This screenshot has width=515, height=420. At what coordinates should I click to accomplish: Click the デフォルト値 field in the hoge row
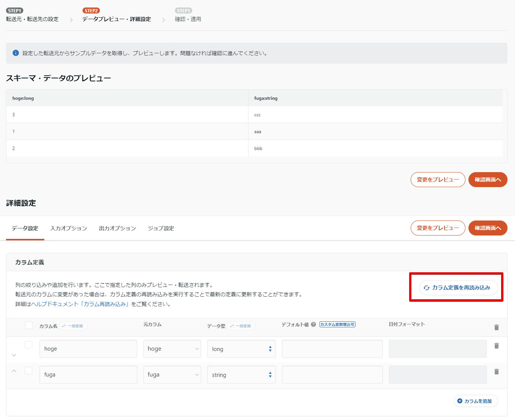(x=332, y=349)
